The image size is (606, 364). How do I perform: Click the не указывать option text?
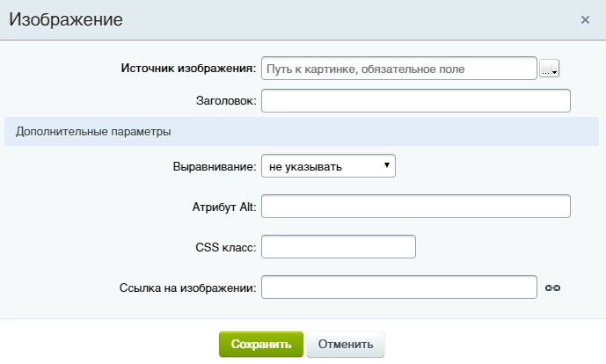pyautogui.click(x=305, y=165)
